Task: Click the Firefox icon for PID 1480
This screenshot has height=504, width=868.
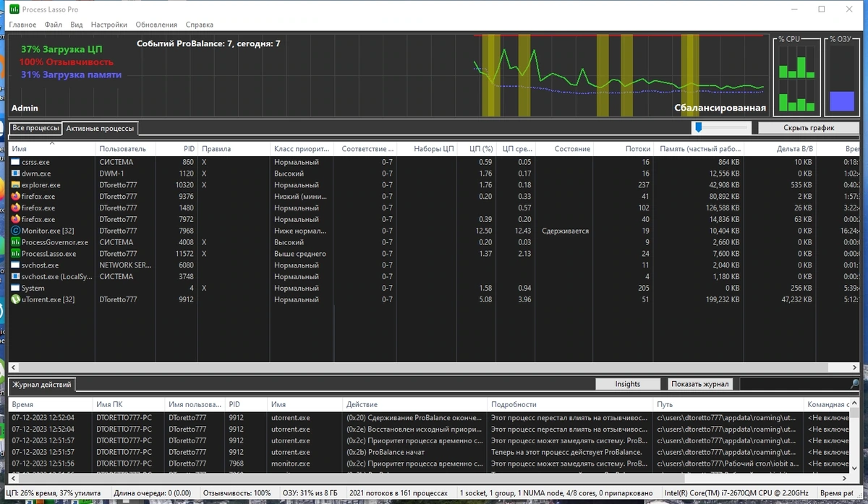Action: coord(16,208)
